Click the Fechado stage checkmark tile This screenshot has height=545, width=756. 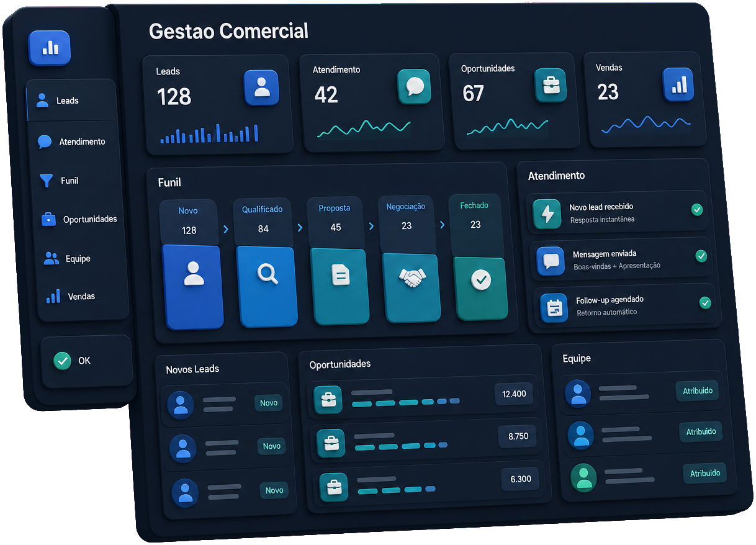point(480,288)
